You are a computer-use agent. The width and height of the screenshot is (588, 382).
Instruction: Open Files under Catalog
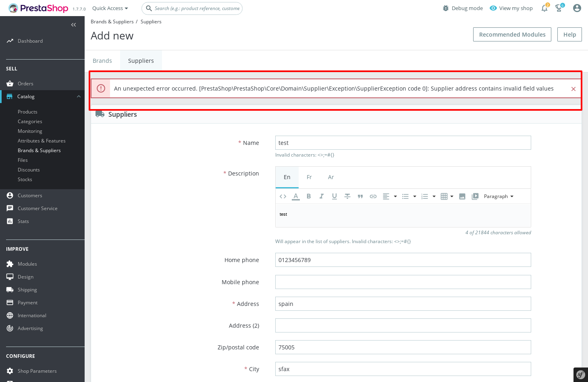pyautogui.click(x=23, y=160)
